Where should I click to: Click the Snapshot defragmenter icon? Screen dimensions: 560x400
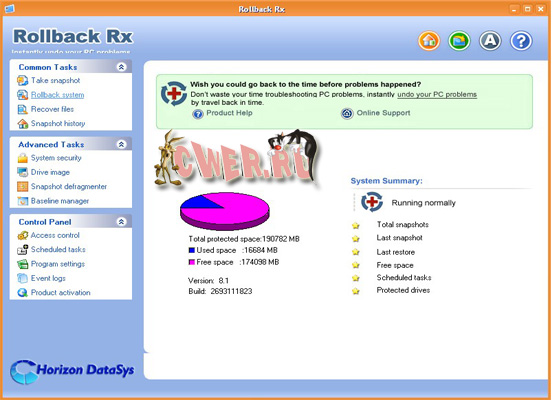click(22, 186)
